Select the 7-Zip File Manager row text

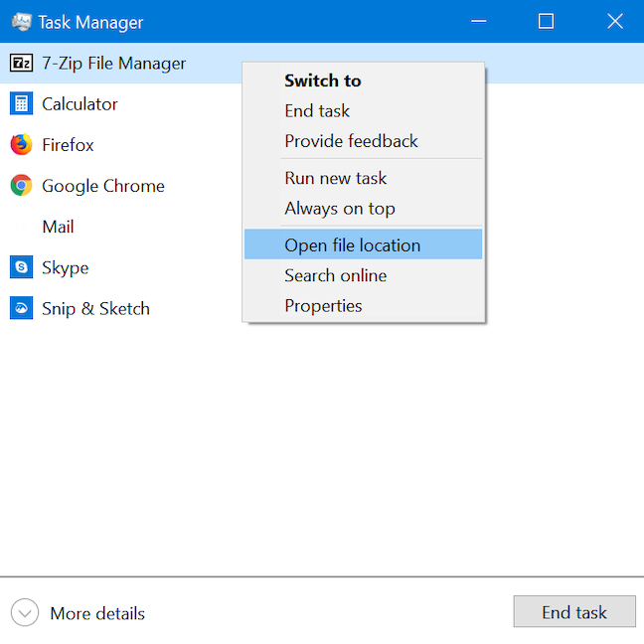(113, 64)
